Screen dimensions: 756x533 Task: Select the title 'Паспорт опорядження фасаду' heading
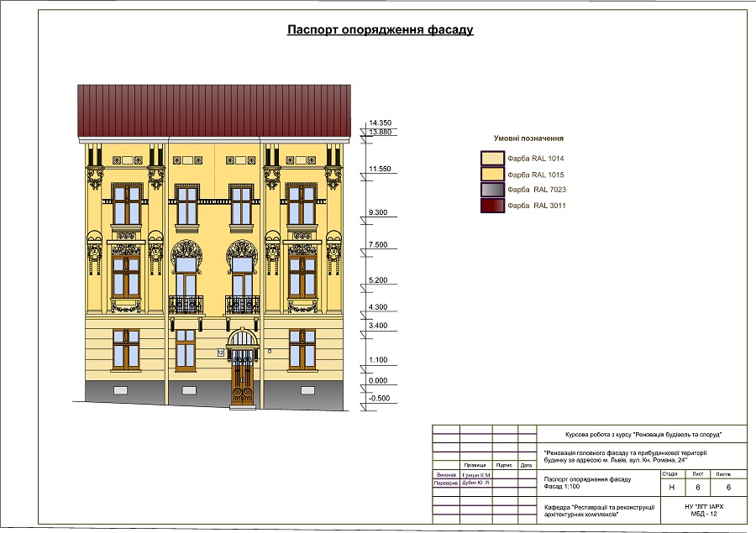tap(381, 30)
